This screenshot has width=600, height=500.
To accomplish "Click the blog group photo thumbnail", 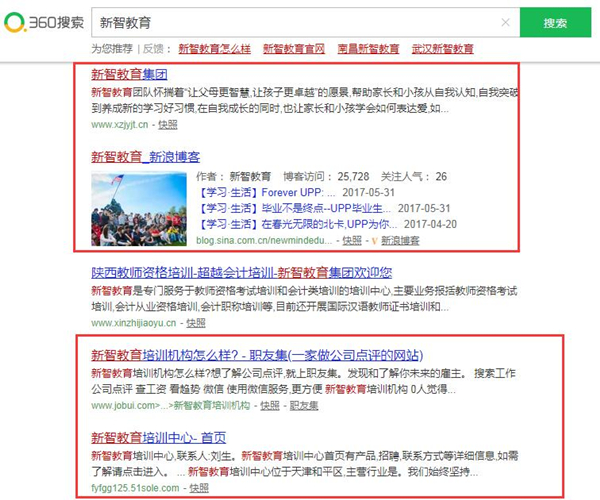I will pyautogui.click(x=139, y=209).
